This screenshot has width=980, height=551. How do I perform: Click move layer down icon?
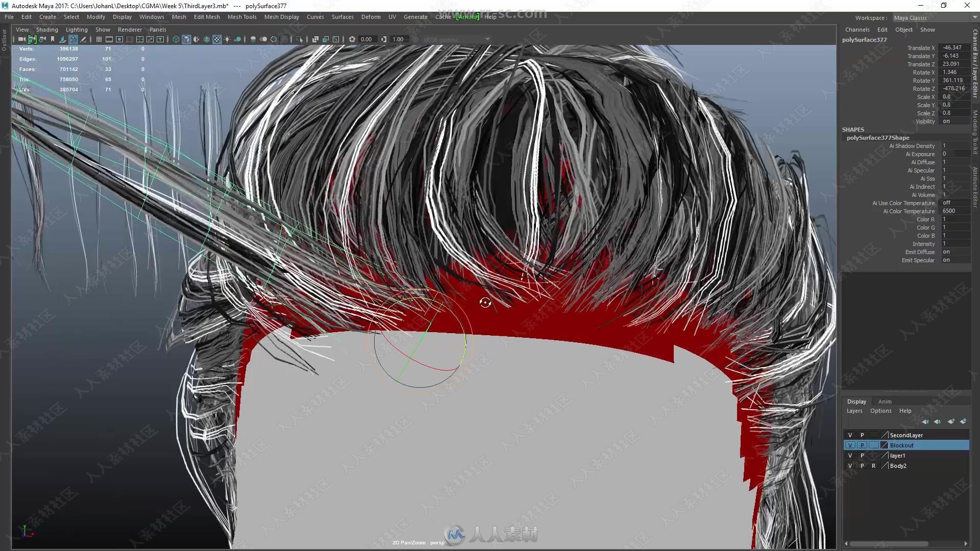[938, 421]
